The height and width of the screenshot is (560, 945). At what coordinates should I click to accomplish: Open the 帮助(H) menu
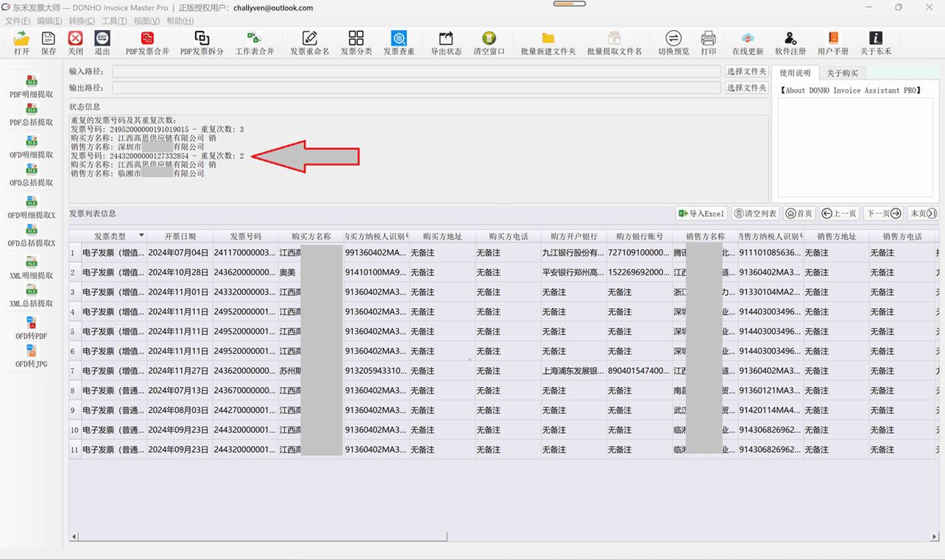[x=180, y=21]
